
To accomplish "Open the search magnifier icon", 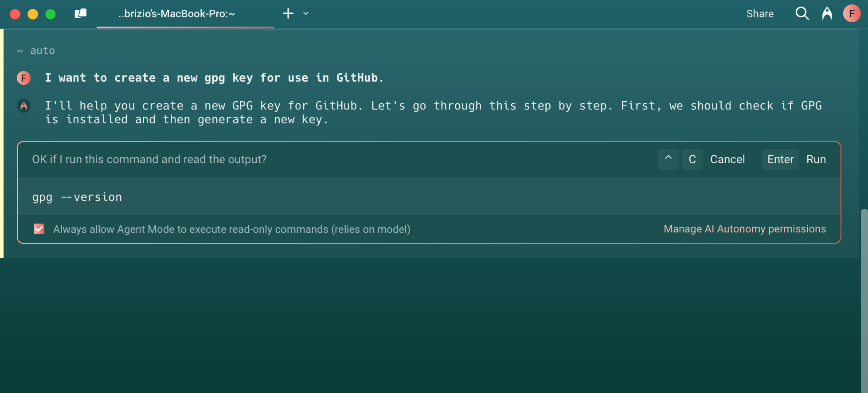I will (x=802, y=14).
